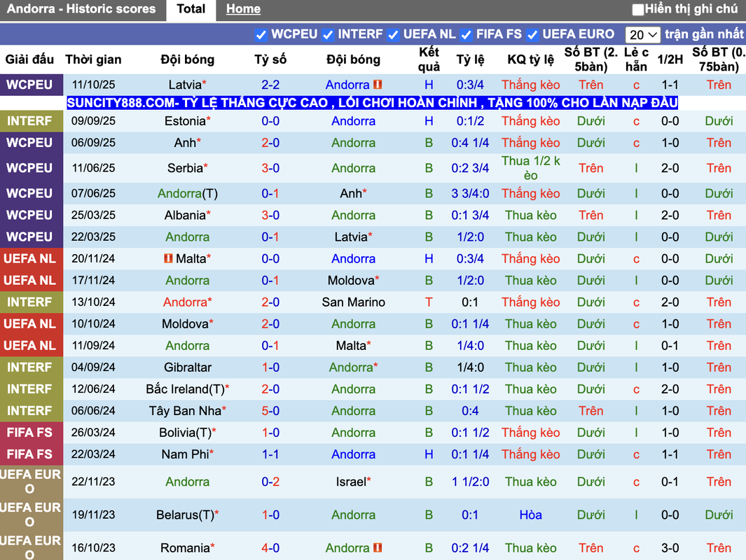Click red card icon next to Andorra, 11/10/25 row

[378, 85]
